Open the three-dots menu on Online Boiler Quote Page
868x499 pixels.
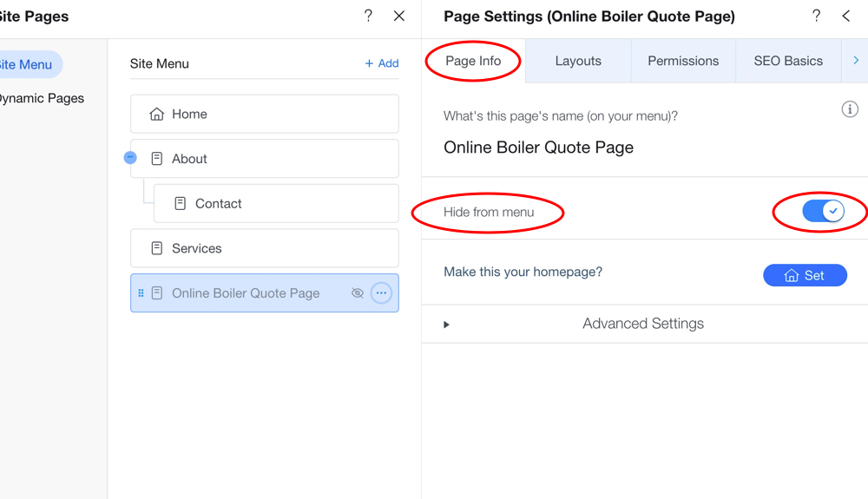pyautogui.click(x=381, y=293)
